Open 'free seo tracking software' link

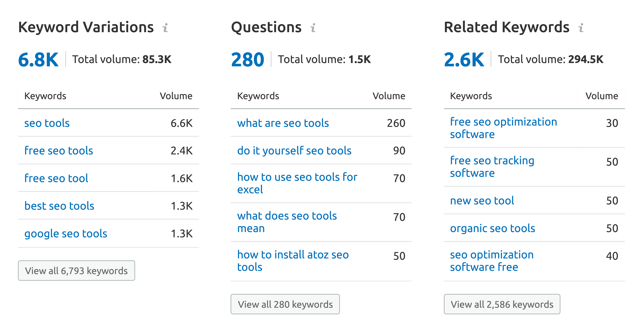point(492,167)
